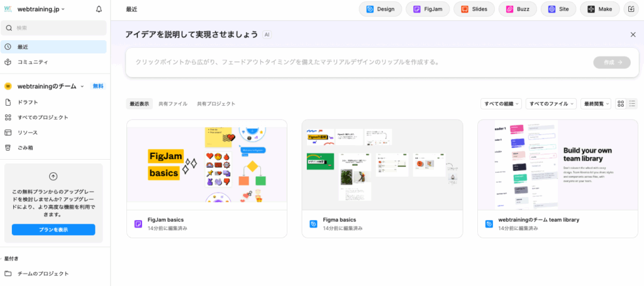The height and width of the screenshot is (286, 644).
Task: Switch to grid view
Action: (x=621, y=104)
